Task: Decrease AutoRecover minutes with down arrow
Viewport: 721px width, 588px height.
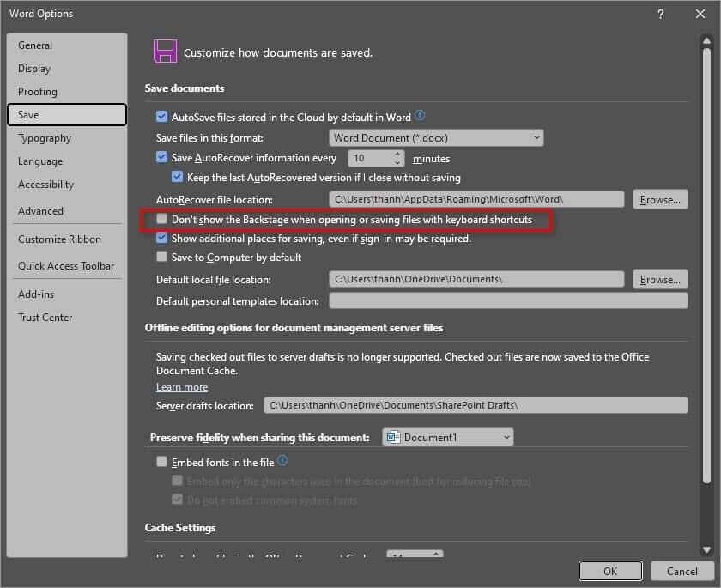Action: tap(397, 162)
